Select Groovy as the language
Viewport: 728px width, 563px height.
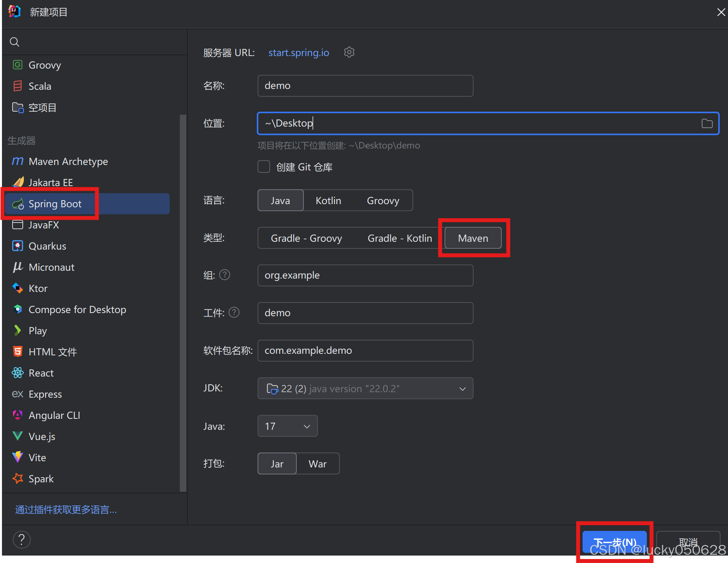coord(383,200)
